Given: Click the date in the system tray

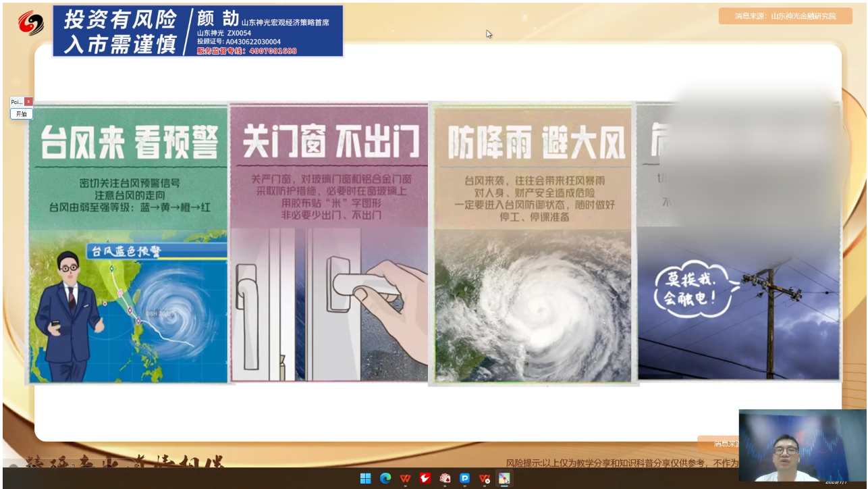Looking at the screenshot, I should 836,482.
